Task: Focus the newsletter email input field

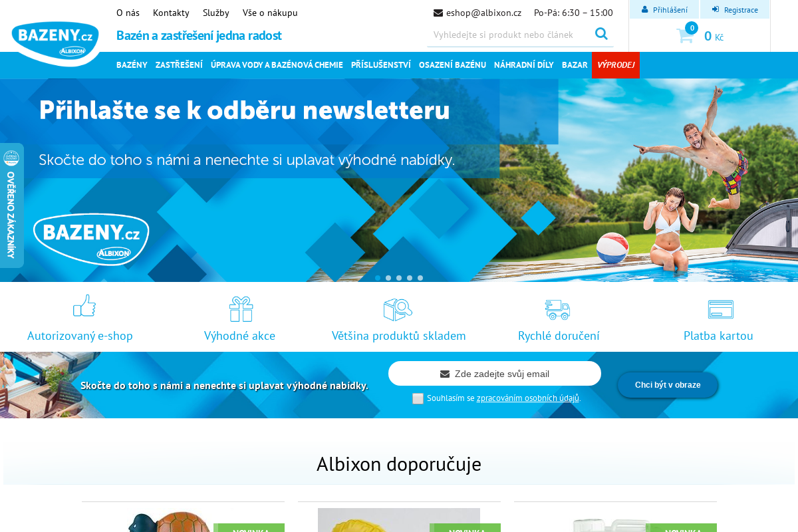Action: pyautogui.click(x=495, y=374)
